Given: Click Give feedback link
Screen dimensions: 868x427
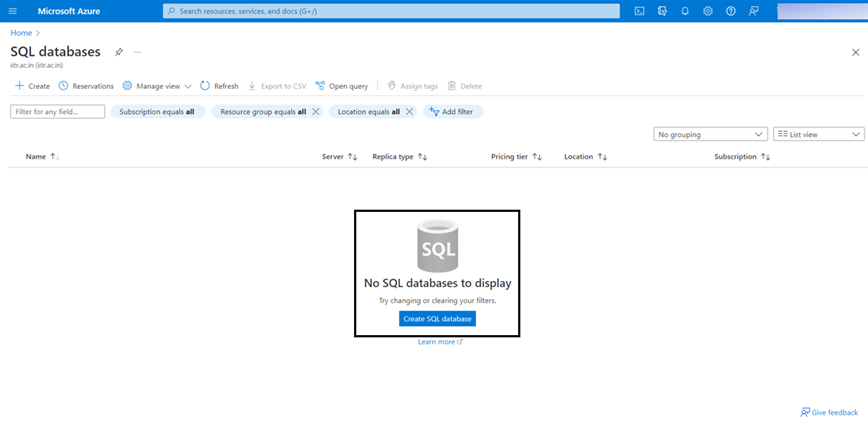Looking at the screenshot, I should coord(829,412).
